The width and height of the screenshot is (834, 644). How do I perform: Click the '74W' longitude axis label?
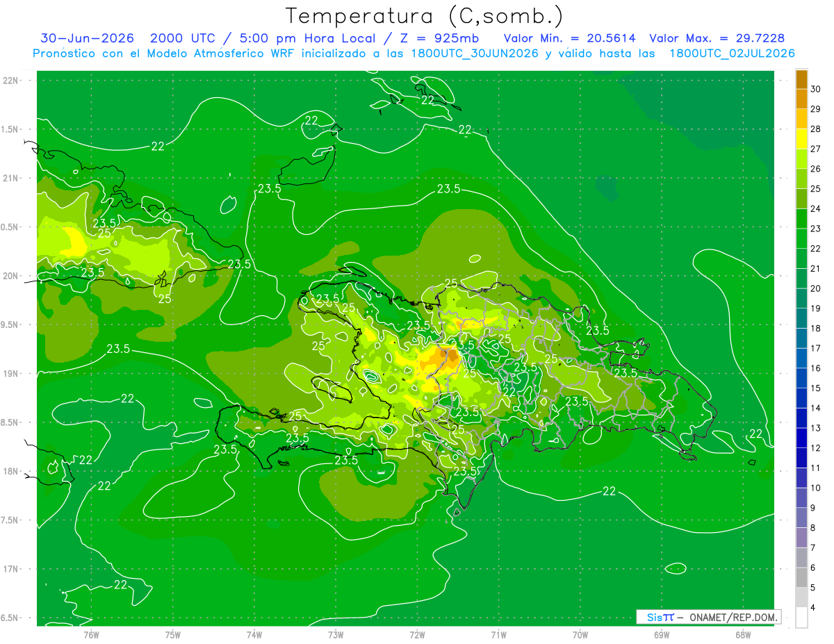254,635
